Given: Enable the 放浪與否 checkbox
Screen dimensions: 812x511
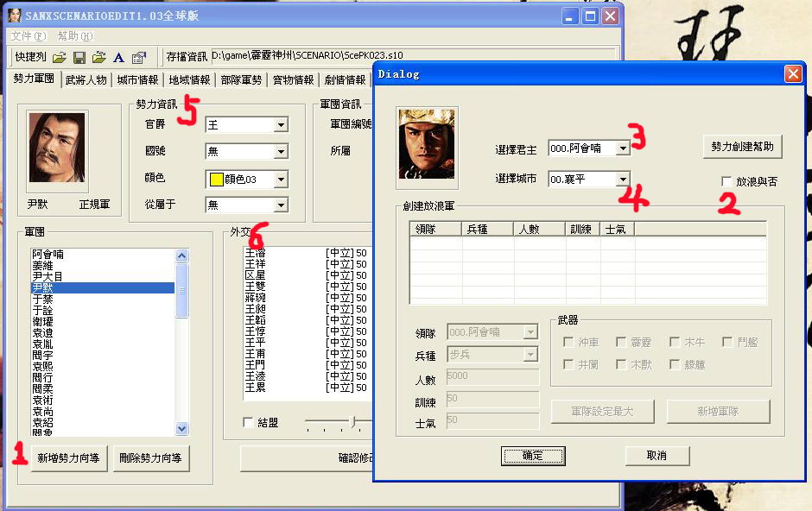Looking at the screenshot, I should (727, 182).
